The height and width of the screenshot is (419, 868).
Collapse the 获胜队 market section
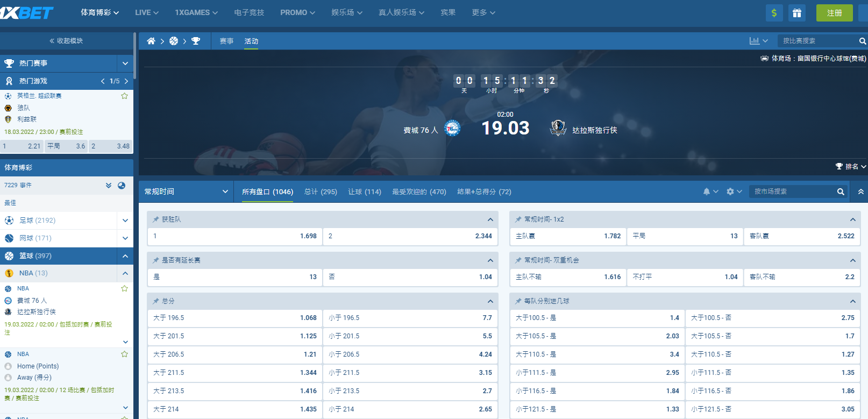tap(490, 219)
